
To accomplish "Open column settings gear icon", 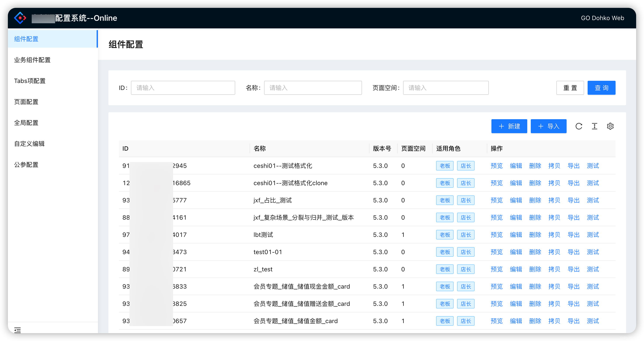I will [x=610, y=126].
